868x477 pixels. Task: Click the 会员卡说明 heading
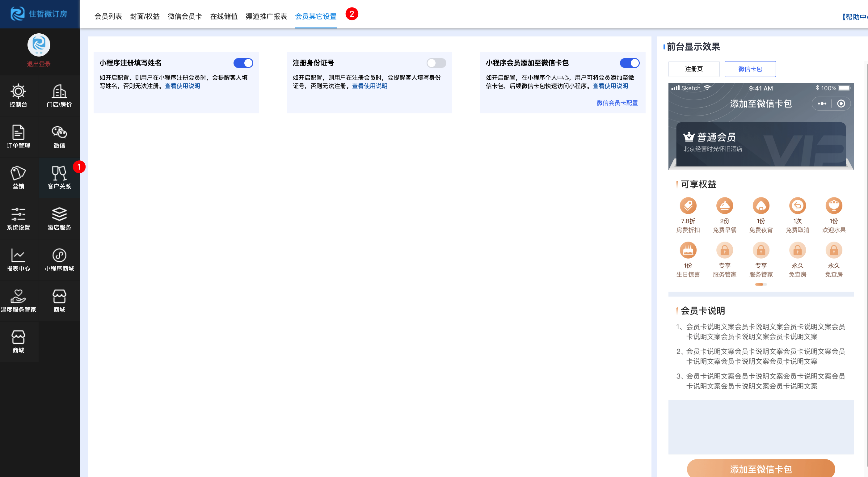tap(702, 310)
